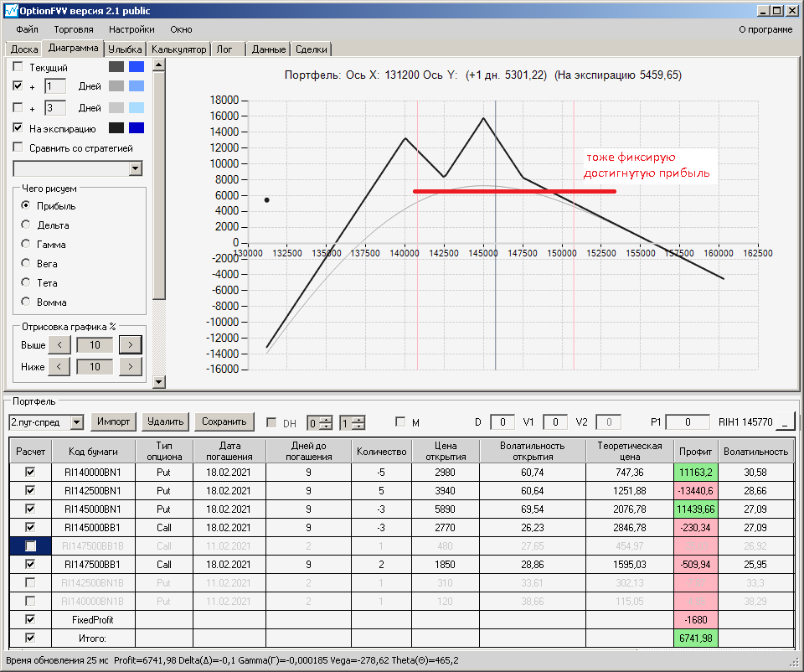Click the OptionFVV app icon in title bar
Image resolution: width=804 pixels, height=672 pixels.
(x=11, y=10)
